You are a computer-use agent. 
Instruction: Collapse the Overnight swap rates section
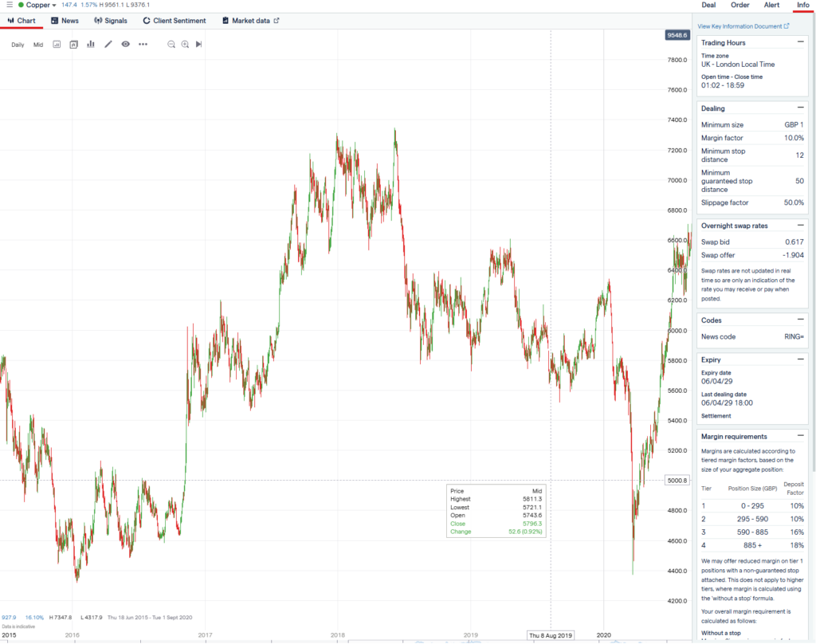800,226
